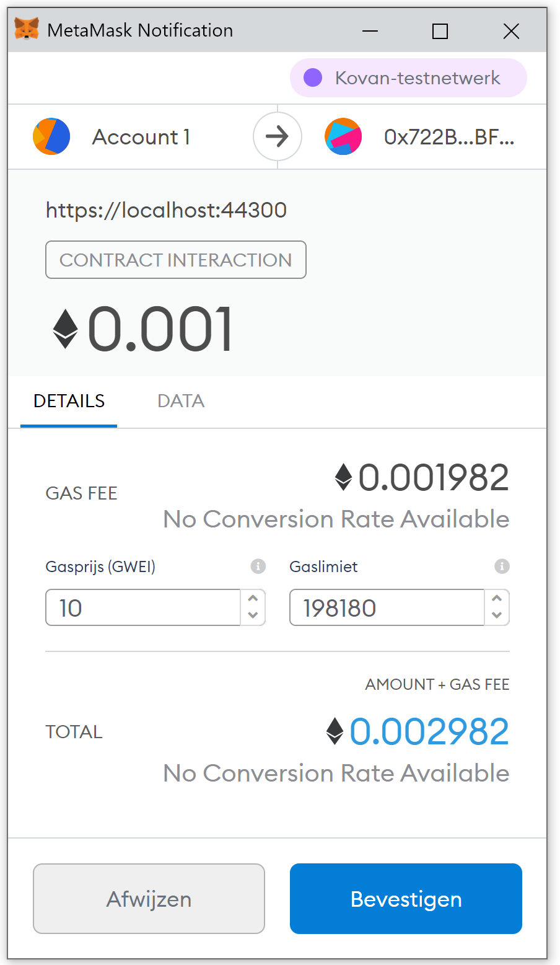Click the Gaslimiet label
Viewport: 560px width, 965px height.
[x=323, y=566]
